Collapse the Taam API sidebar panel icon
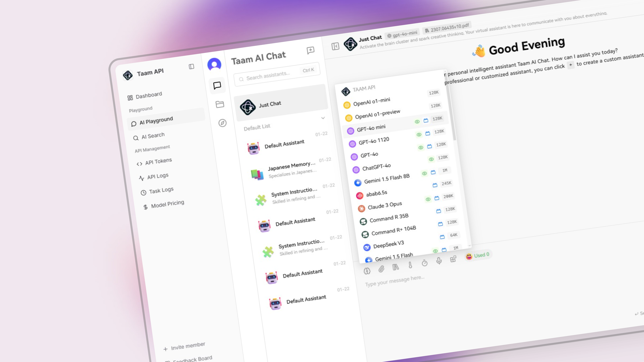 [191, 66]
